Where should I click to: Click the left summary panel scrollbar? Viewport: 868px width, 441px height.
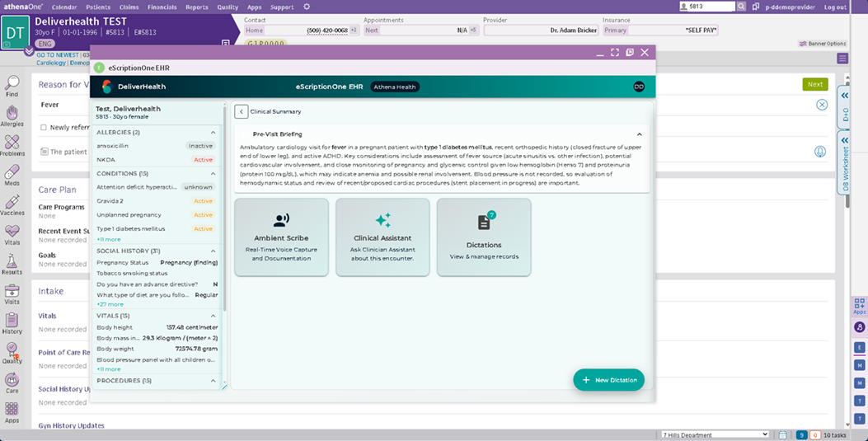pos(225,208)
